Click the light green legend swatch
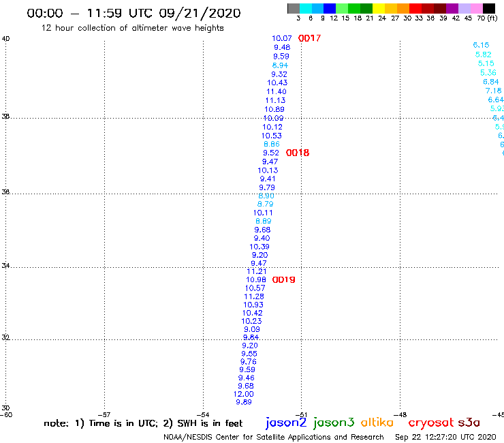 [x=342, y=8]
